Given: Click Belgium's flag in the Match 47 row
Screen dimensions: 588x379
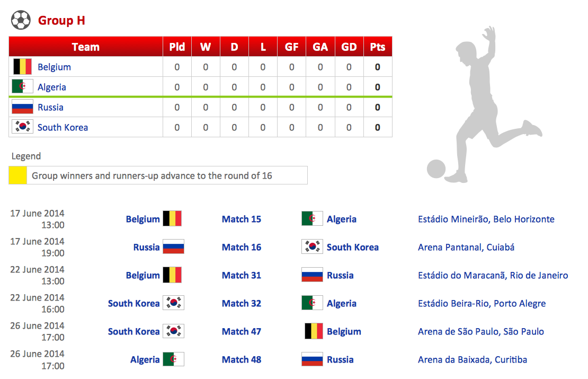Looking at the screenshot, I should 314,331.
